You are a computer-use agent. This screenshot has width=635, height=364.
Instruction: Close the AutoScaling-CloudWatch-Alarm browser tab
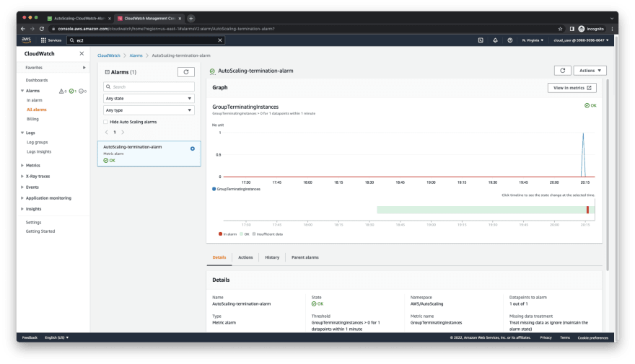110,18
